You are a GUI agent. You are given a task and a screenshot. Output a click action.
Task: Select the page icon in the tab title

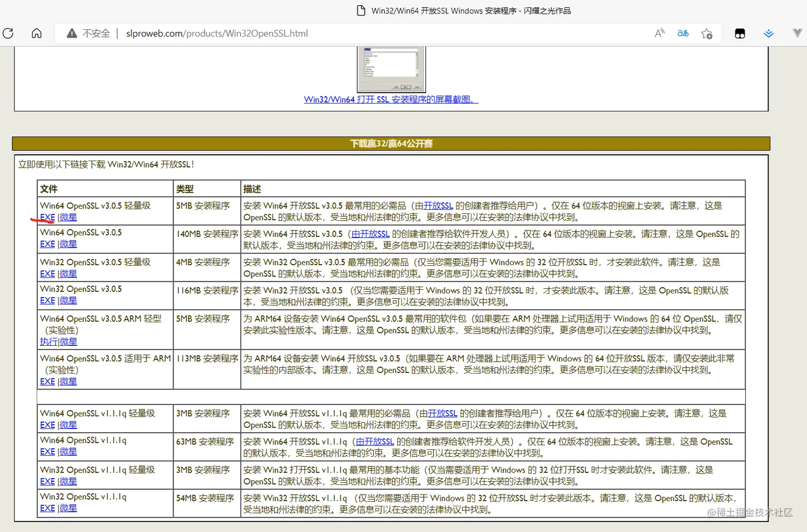(x=361, y=11)
